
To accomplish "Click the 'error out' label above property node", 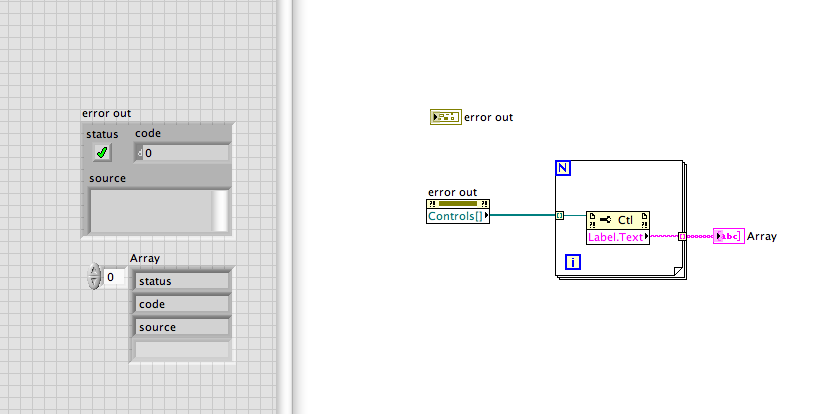I will tap(452, 192).
